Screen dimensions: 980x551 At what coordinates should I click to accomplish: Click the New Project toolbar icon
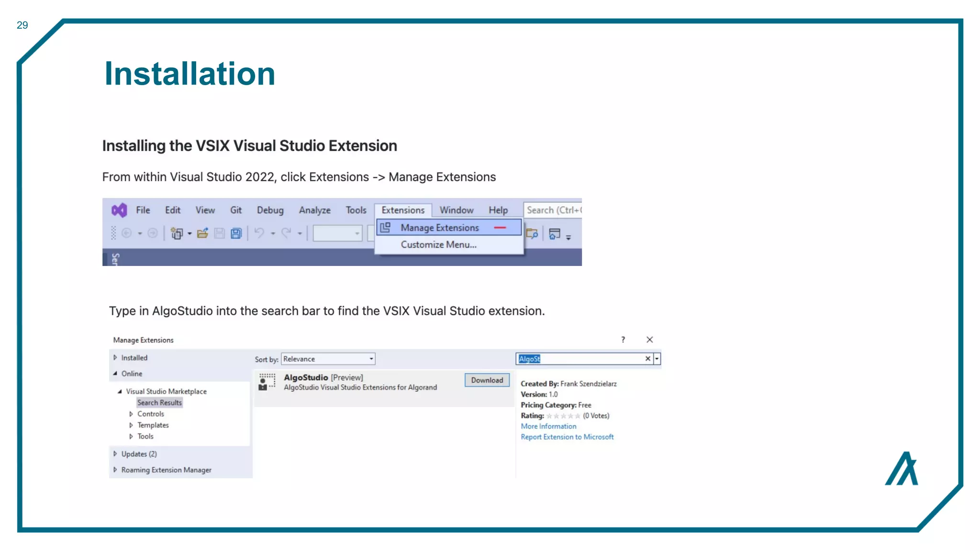177,233
